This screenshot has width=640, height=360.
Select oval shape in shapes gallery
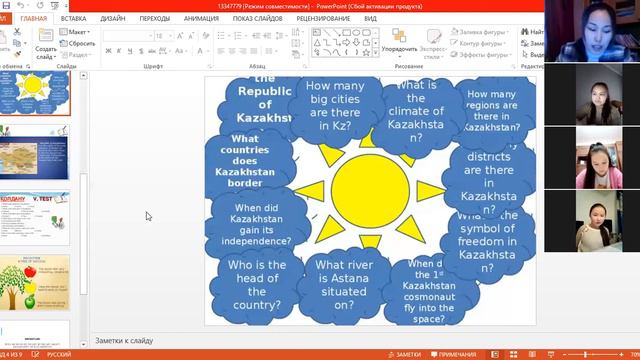[x=356, y=33]
